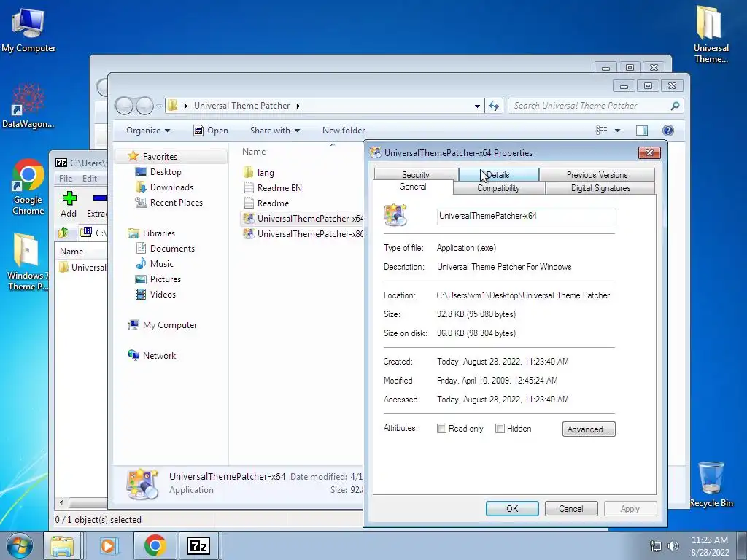Open the My Computer desktop icon

pyautogui.click(x=28, y=29)
